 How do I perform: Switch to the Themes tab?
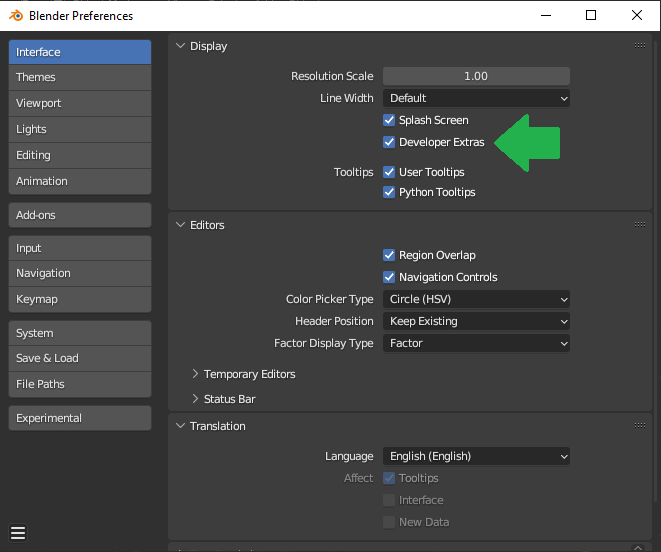[80, 78]
